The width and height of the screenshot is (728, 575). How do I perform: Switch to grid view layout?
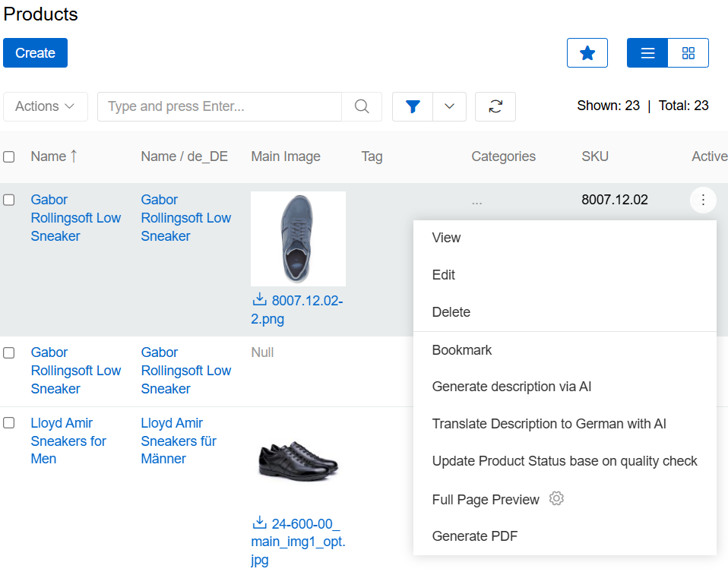pyautogui.click(x=688, y=53)
